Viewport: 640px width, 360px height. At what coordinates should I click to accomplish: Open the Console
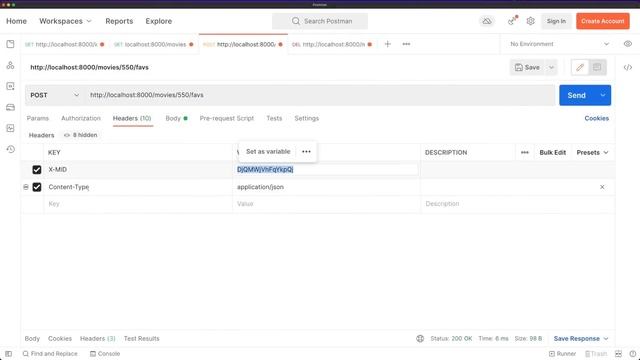pyautogui.click(x=105, y=354)
